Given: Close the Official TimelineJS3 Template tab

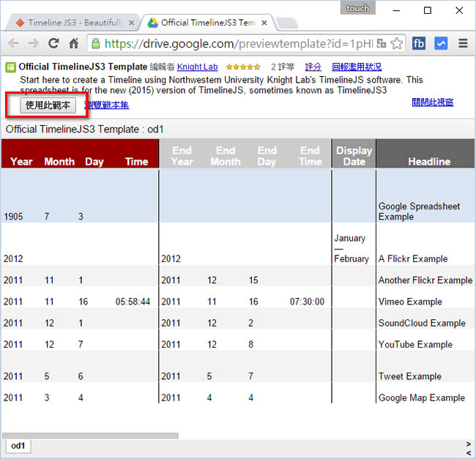Looking at the screenshot, I should click(264, 23).
